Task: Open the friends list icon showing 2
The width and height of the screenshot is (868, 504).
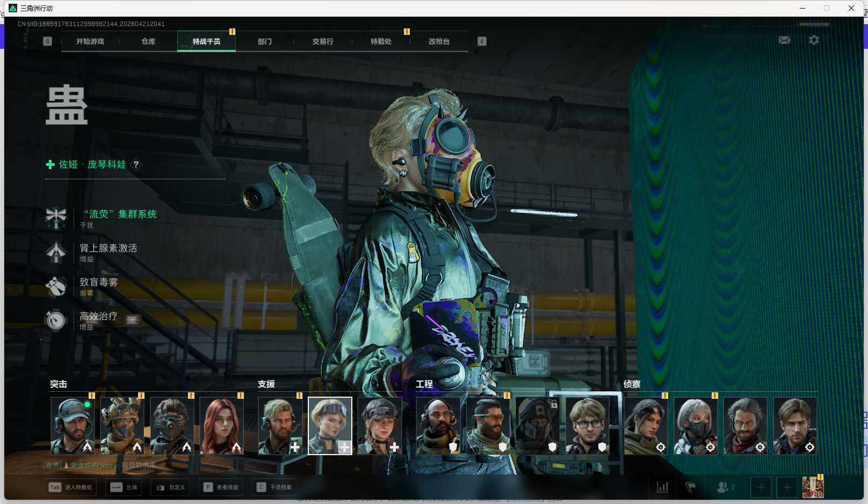Action: coord(726,487)
